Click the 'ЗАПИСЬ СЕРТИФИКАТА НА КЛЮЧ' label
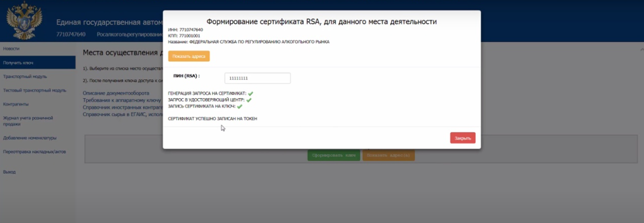 (202, 106)
